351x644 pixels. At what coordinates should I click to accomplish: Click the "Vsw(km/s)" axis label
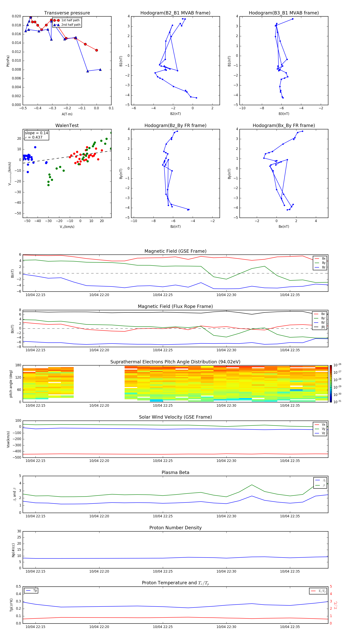(x=8, y=439)
